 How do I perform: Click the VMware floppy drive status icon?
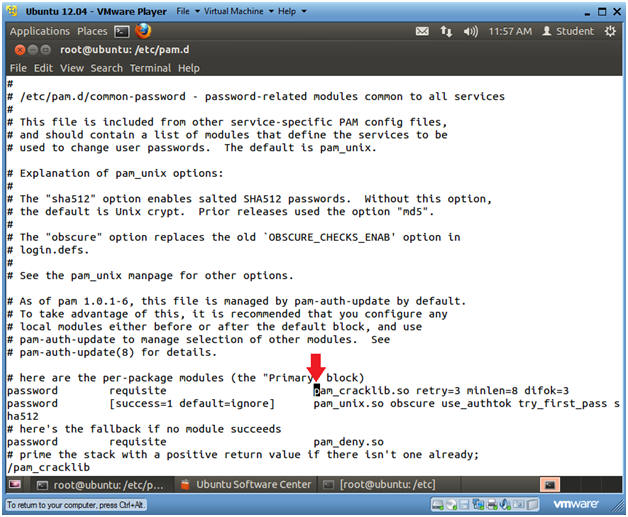point(464,505)
